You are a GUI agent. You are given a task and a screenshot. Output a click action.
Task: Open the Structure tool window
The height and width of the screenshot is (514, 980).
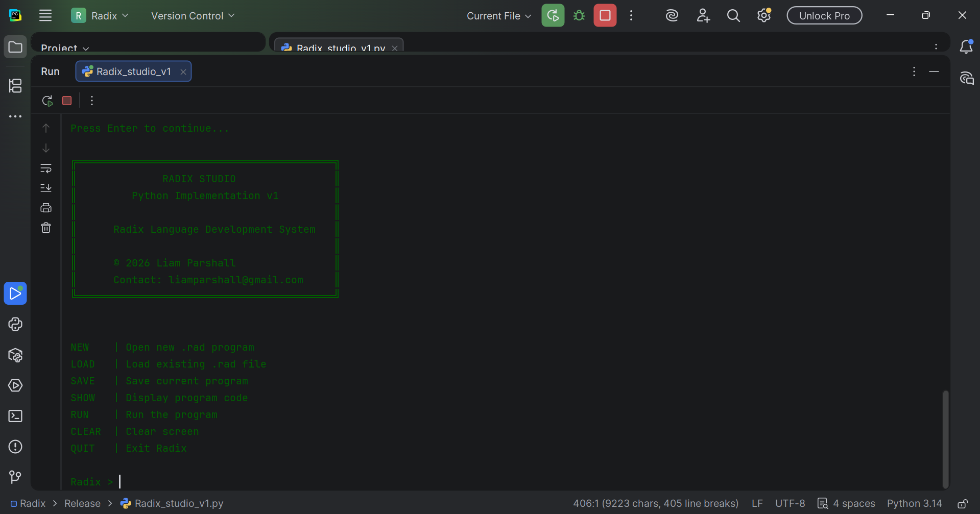coord(15,86)
